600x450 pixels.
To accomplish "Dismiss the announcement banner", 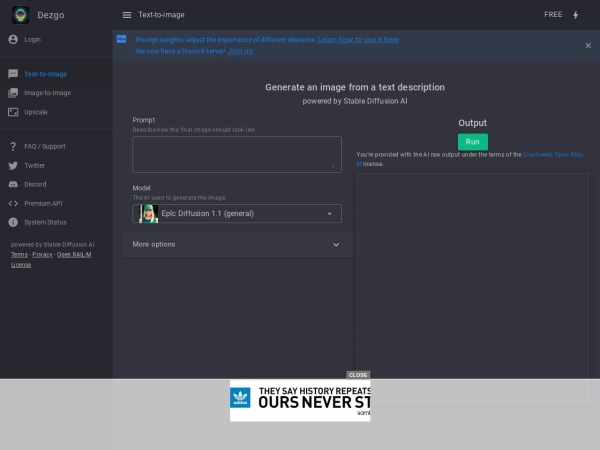I will coord(588,45).
